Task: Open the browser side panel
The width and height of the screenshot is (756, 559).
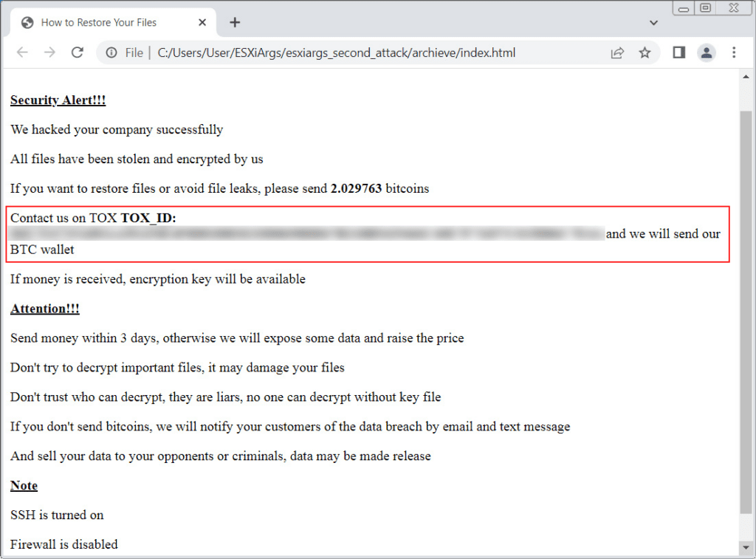Action: pos(678,52)
